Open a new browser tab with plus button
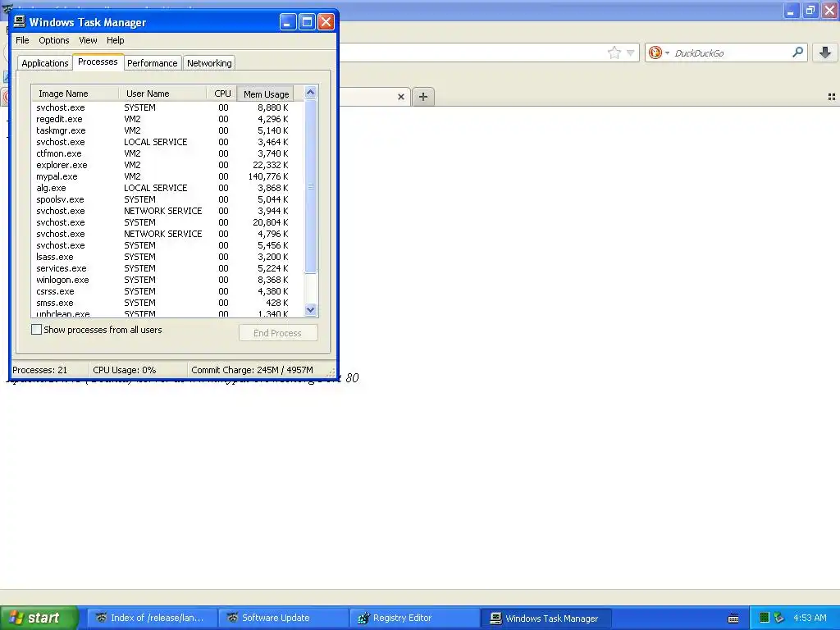840x630 pixels. [x=423, y=97]
